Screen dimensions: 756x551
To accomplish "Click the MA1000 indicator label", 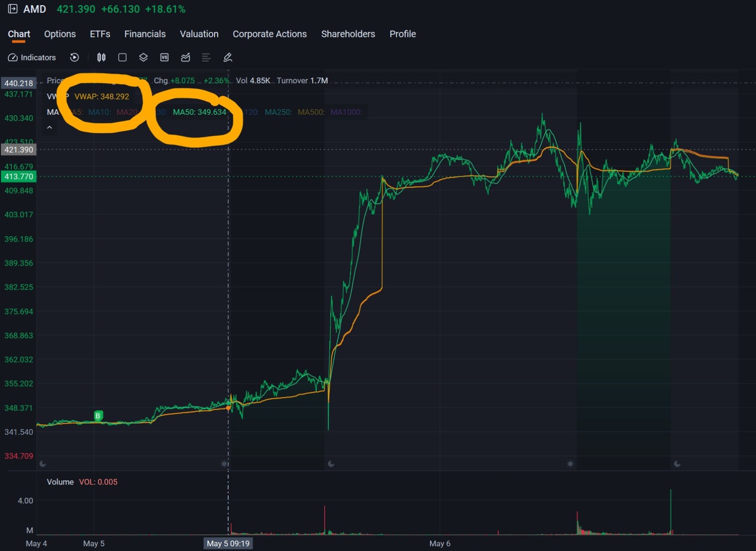I will (x=346, y=112).
